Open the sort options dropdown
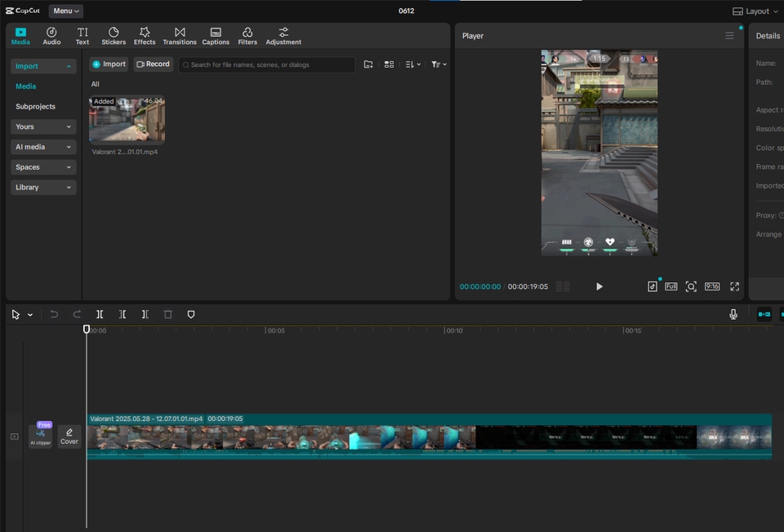This screenshot has height=532, width=784. coord(413,64)
